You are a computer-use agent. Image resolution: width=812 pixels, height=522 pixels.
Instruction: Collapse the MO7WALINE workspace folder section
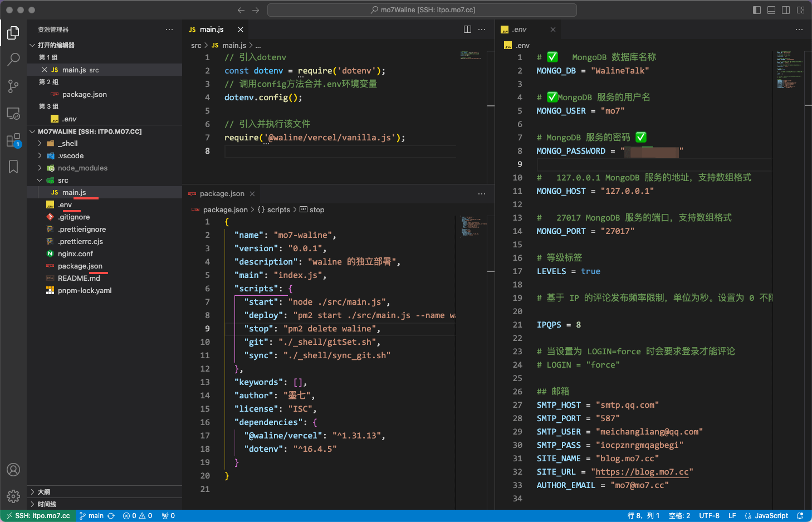coord(104,131)
